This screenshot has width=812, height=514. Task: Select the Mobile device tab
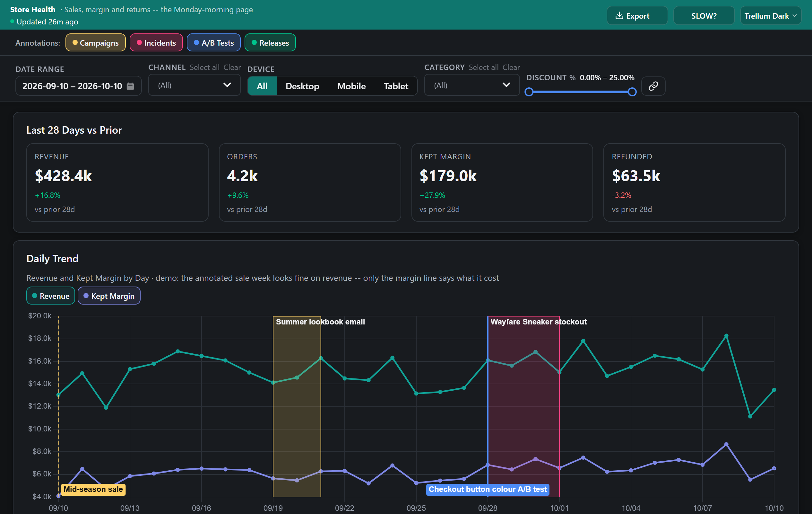point(351,86)
